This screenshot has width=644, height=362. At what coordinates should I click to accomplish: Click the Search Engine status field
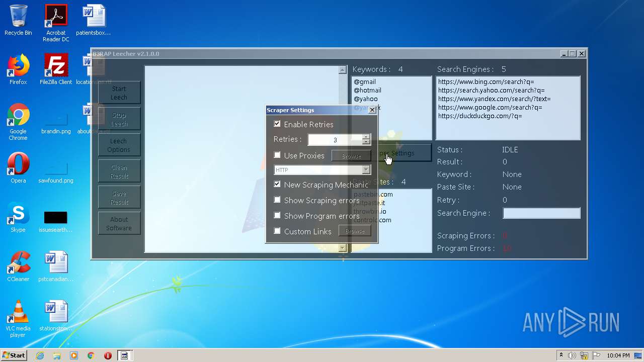coord(541,213)
